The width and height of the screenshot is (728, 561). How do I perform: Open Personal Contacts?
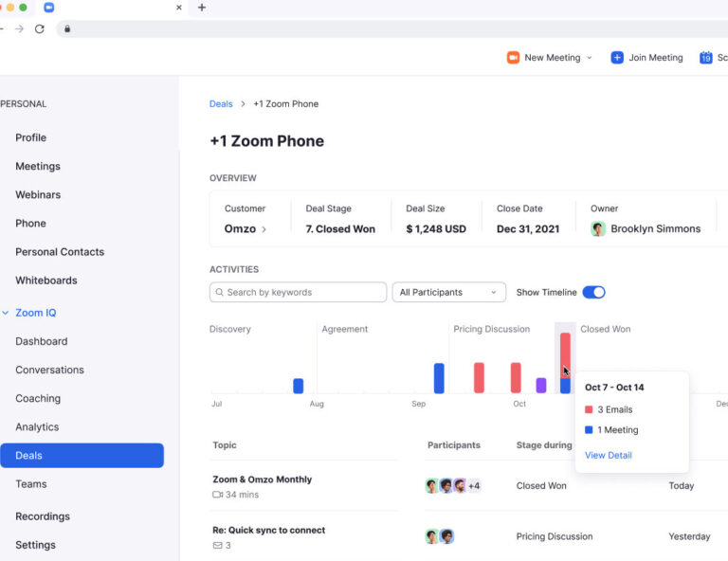[x=60, y=252]
